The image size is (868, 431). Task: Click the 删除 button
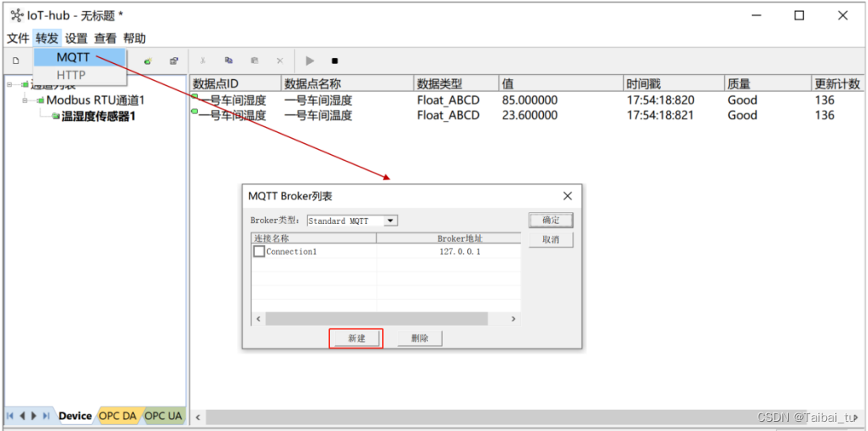pyautogui.click(x=419, y=338)
